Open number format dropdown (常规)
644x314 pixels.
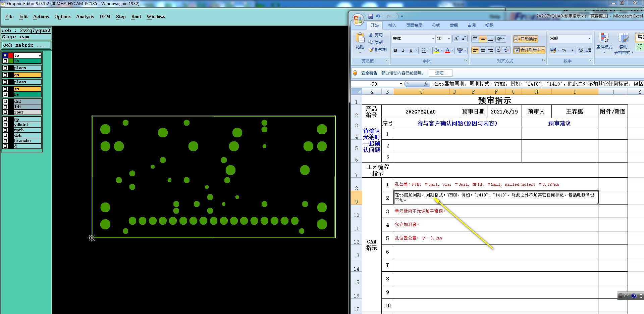[589, 39]
